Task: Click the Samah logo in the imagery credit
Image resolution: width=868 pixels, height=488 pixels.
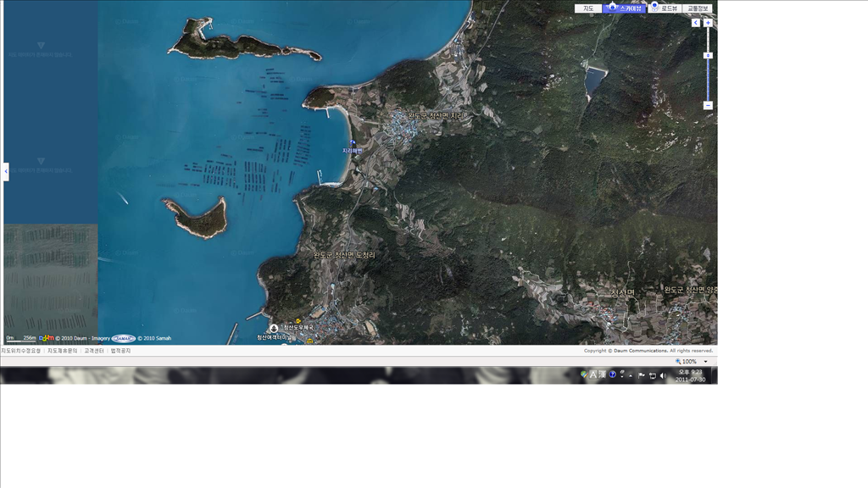Action: 124,338
